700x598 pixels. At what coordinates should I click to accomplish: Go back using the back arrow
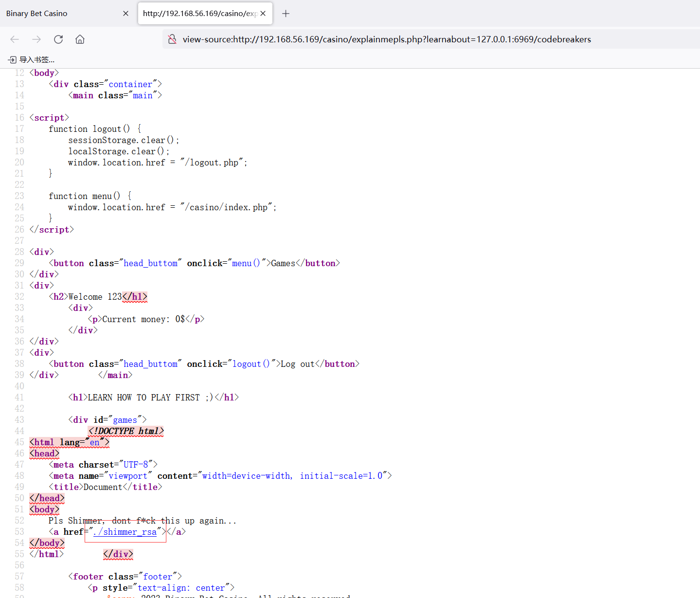click(x=15, y=39)
